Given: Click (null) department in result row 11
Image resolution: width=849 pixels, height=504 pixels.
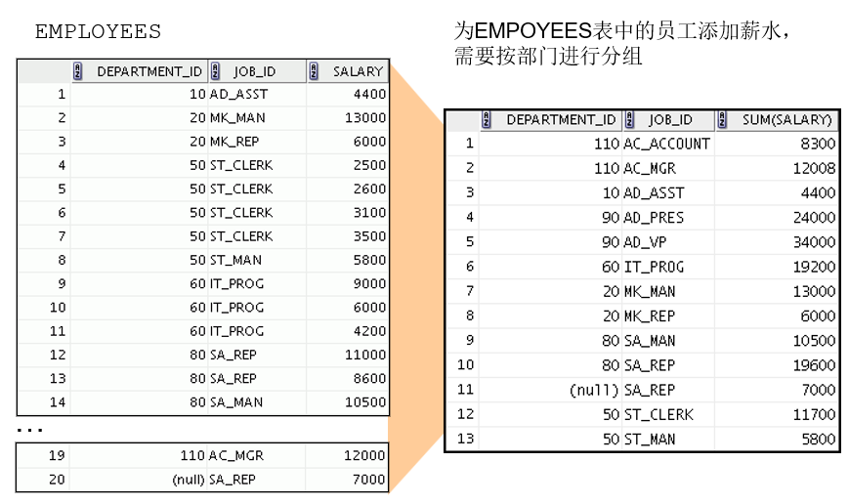Looking at the screenshot, I should pos(593,391).
